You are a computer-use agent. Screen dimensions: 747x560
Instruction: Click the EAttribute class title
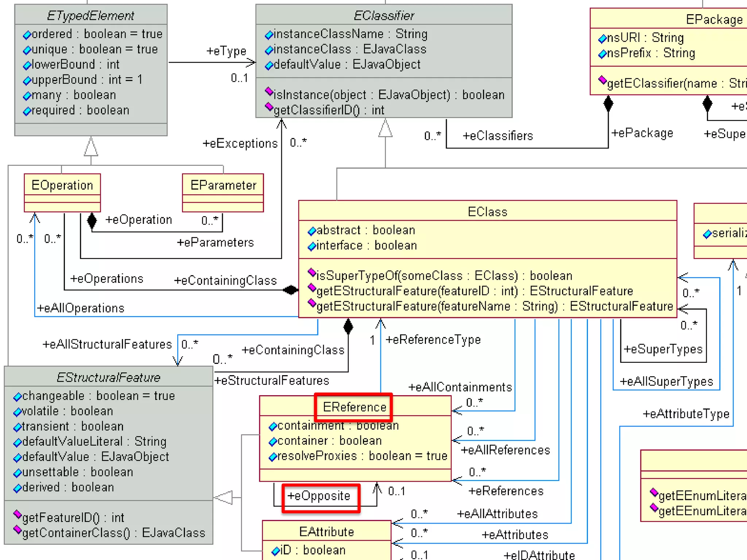tap(326, 532)
